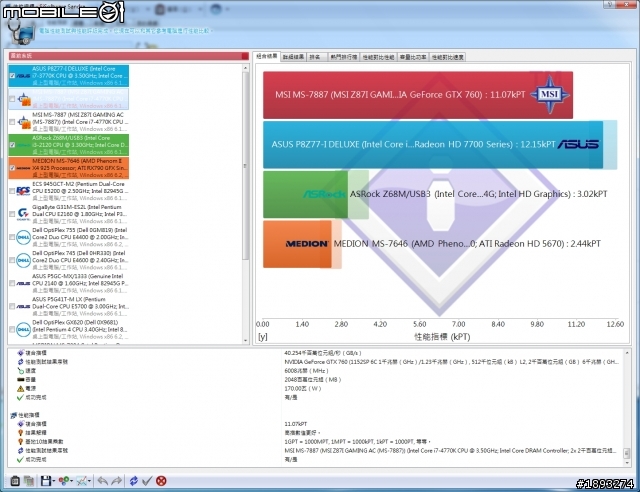Click the red system list header bar

129,56
